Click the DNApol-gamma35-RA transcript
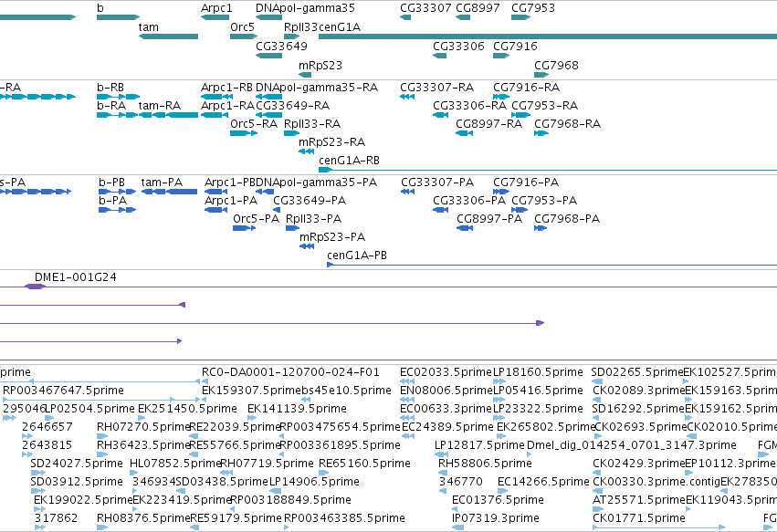The height and width of the screenshot is (532, 777). tap(269, 97)
